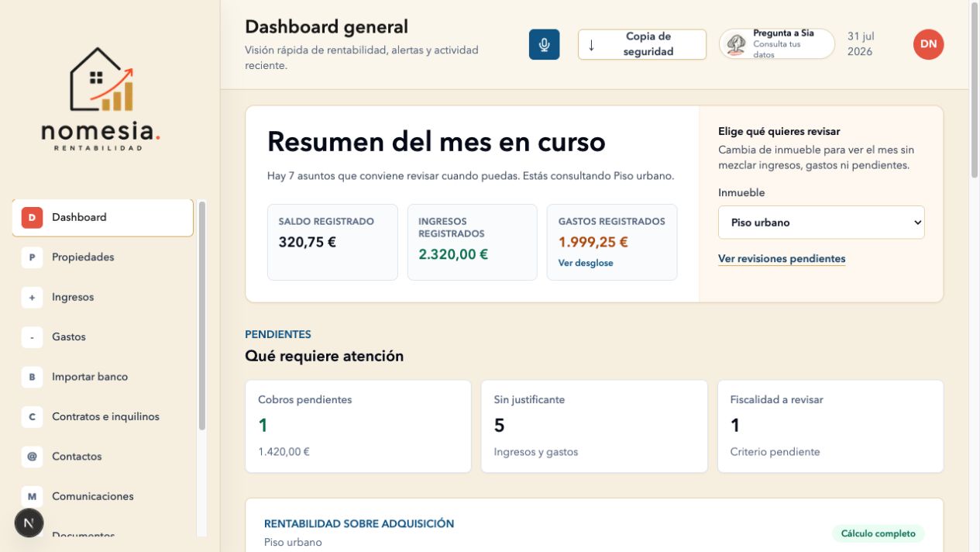Click the C icon for Contratos e inquilinos
The height and width of the screenshot is (552, 980).
(x=32, y=417)
